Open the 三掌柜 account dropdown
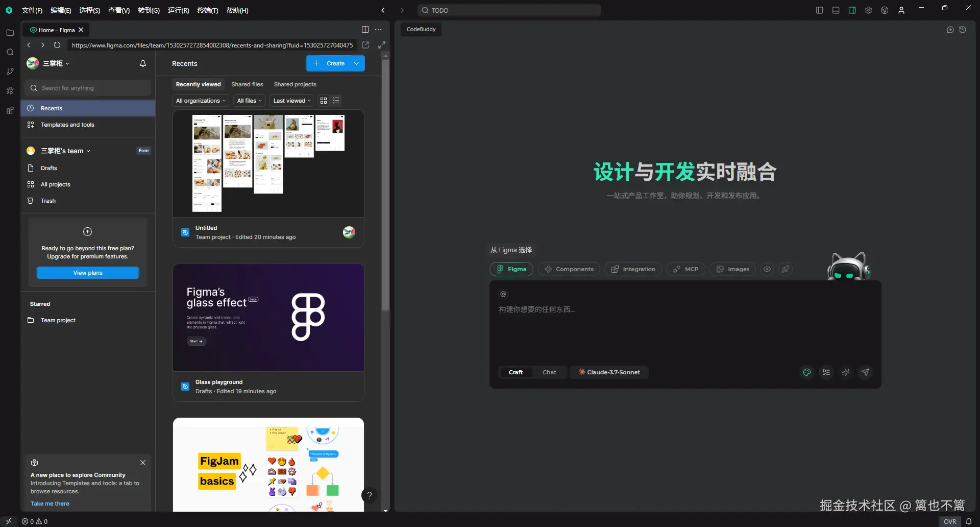 click(48, 63)
